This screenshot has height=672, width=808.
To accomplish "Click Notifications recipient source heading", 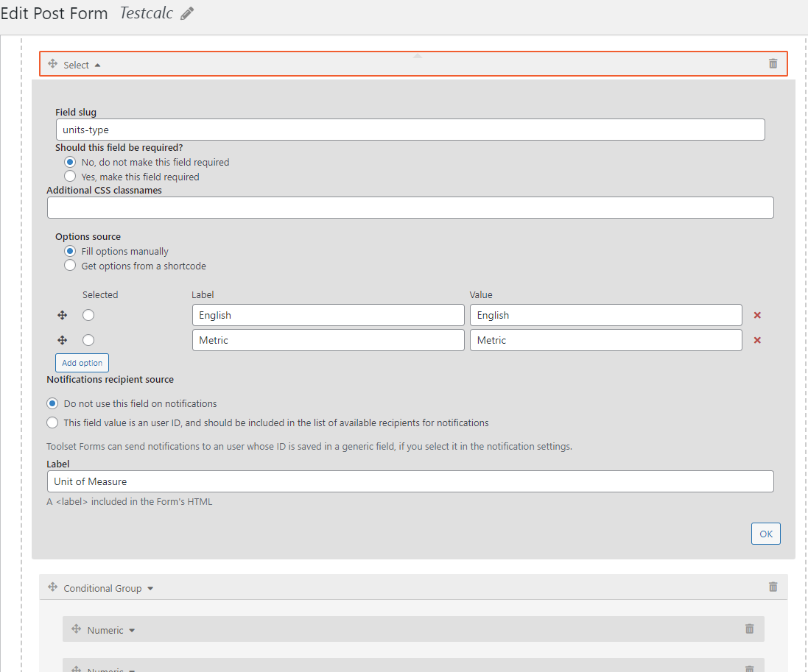I will coord(110,380).
